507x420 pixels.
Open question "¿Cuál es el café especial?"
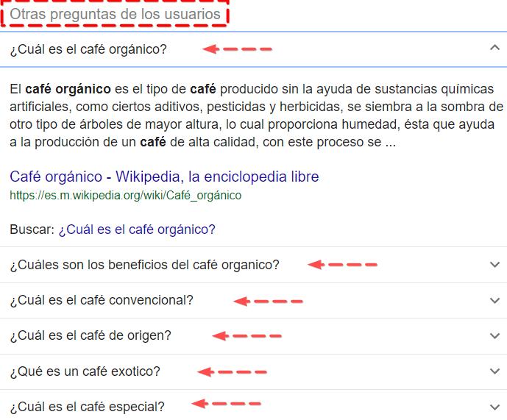[87, 407]
